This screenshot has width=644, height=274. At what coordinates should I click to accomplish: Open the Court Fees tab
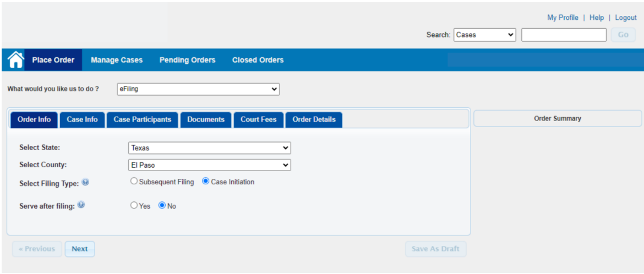pos(258,119)
